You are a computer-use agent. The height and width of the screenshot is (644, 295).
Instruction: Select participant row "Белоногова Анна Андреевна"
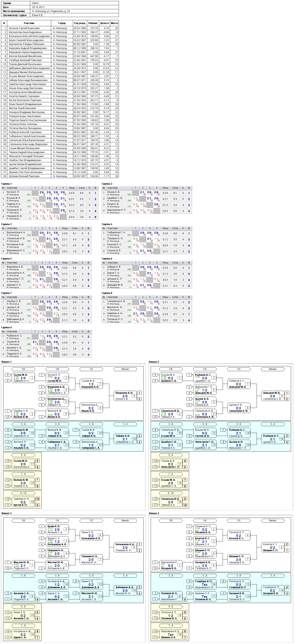pyautogui.click(x=60, y=32)
